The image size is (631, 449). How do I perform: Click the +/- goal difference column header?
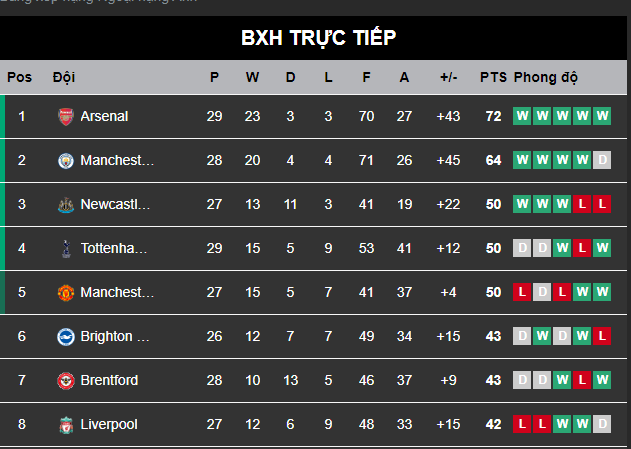pyautogui.click(x=448, y=77)
